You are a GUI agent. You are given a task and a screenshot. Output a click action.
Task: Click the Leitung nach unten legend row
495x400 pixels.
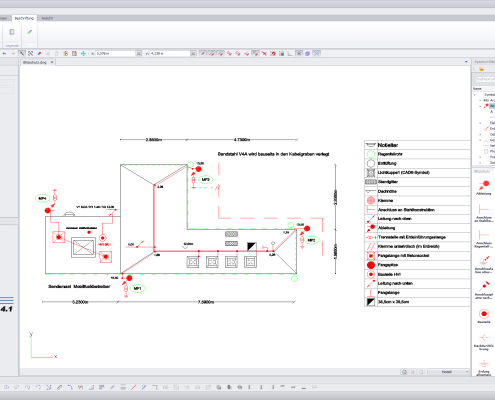417,283
